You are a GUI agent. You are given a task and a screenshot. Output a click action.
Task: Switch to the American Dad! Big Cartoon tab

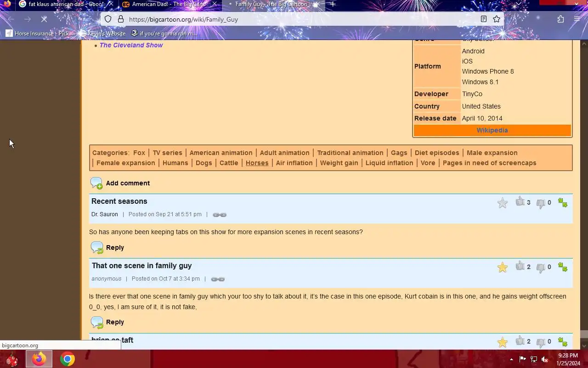[169, 5]
